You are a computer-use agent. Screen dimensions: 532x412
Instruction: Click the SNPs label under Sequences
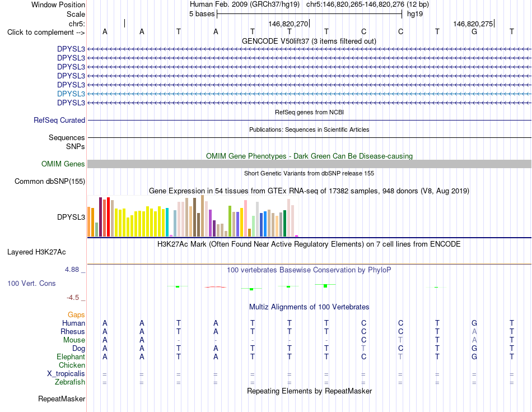point(76,146)
